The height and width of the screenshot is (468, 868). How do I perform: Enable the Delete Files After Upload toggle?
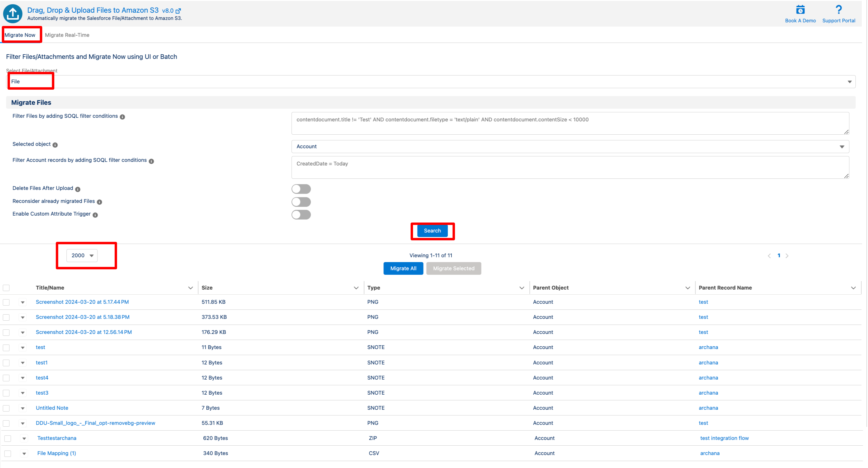pyautogui.click(x=301, y=189)
